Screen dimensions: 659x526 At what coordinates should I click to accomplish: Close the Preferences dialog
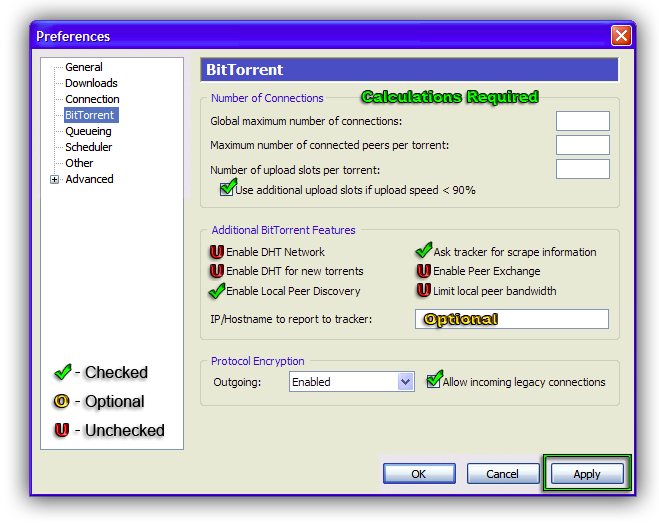(x=621, y=35)
